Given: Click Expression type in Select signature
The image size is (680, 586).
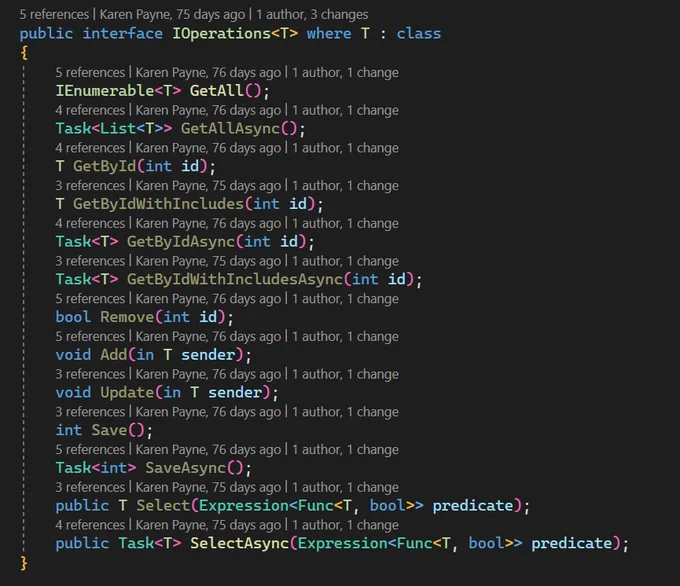Looking at the screenshot, I should click(244, 506).
